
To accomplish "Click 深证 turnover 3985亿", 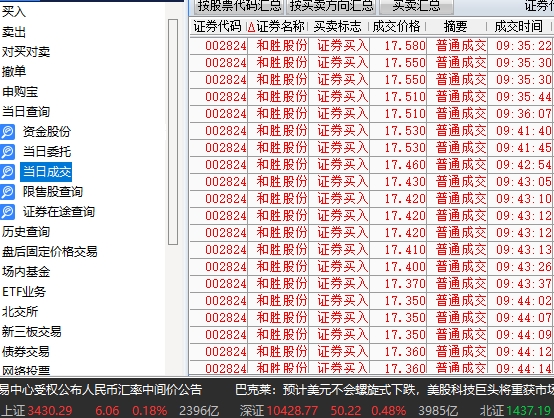I will click(x=438, y=411).
